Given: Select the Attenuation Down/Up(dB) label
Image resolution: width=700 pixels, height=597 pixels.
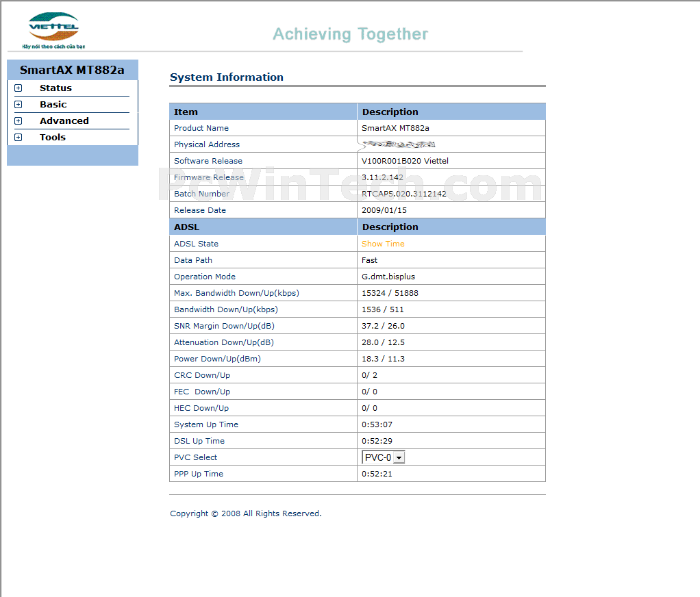Looking at the screenshot, I should click(224, 343).
